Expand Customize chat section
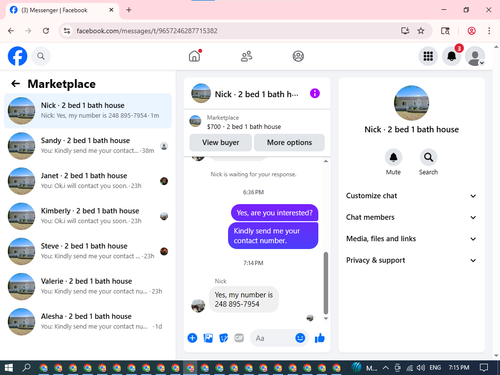Screen dimensions: 500x375 (411, 196)
